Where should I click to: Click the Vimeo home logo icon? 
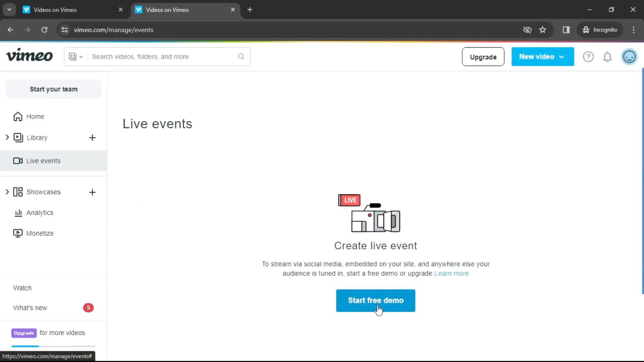[29, 56]
